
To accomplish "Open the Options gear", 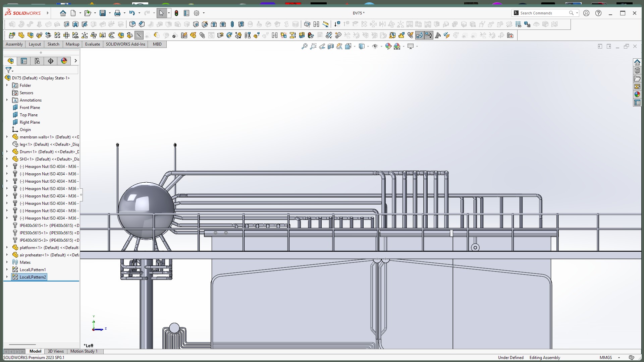I will (197, 13).
